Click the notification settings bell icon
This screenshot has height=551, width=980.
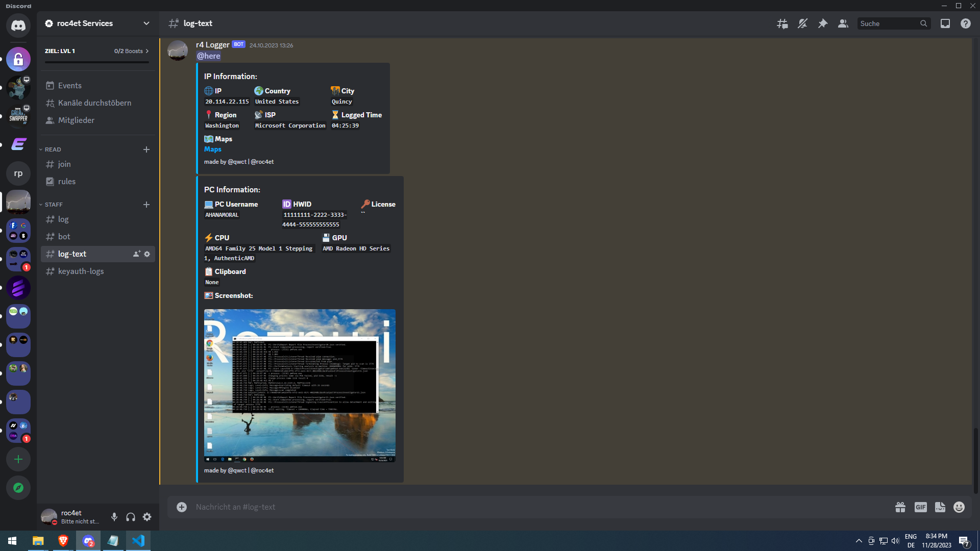(x=802, y=23)
